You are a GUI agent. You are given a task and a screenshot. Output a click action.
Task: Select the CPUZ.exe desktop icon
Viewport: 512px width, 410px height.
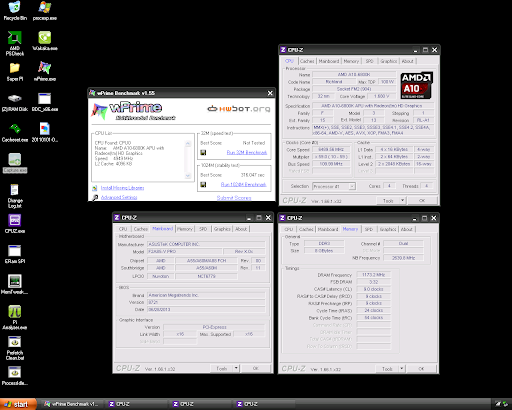point(15,224)
